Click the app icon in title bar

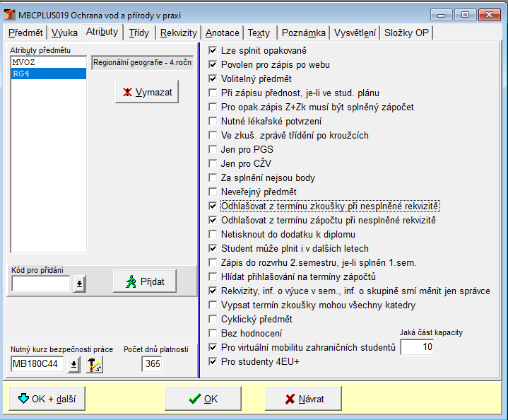point(9,14)
